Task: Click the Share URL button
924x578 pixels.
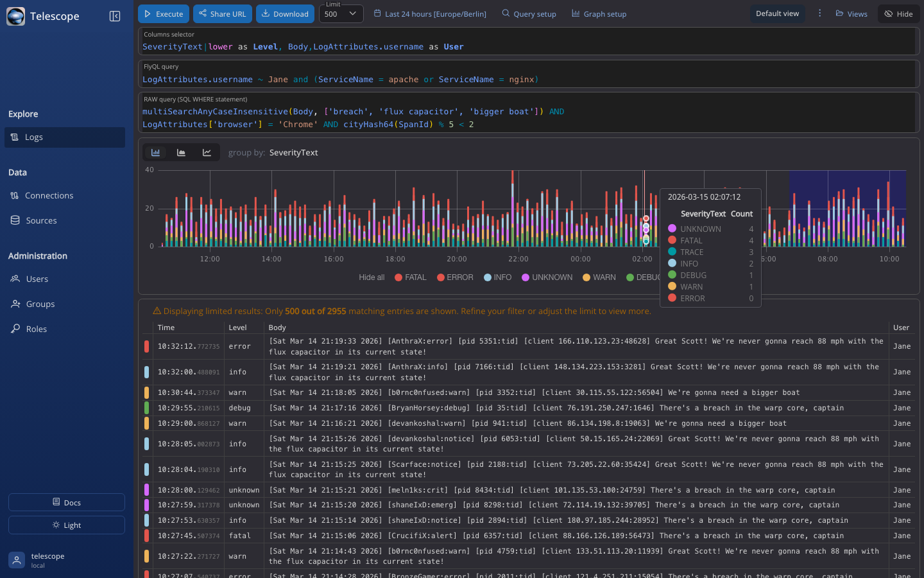Action: click(x=222, y=14)
